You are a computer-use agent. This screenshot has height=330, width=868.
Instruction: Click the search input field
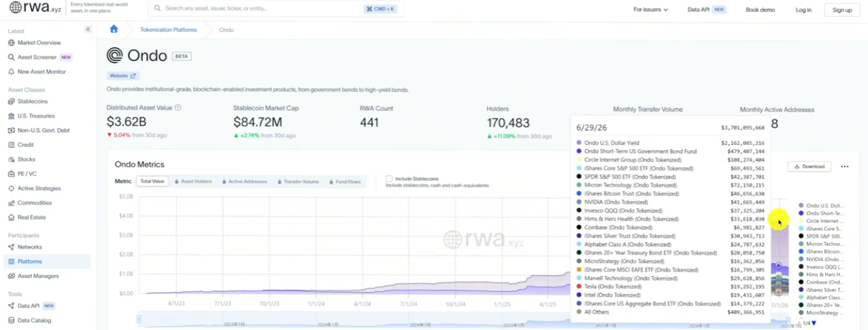(x=276, y=9)
